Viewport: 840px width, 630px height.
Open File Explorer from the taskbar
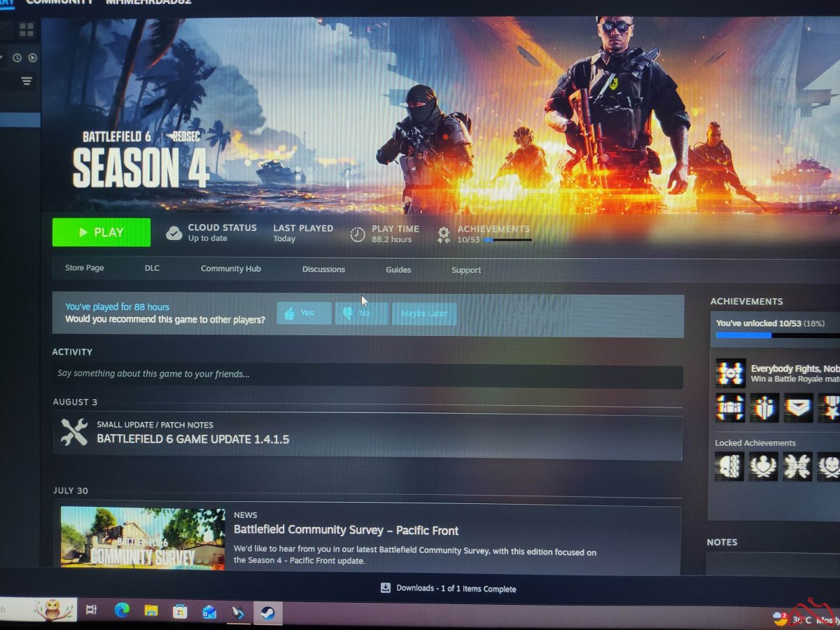coord(151,611)
